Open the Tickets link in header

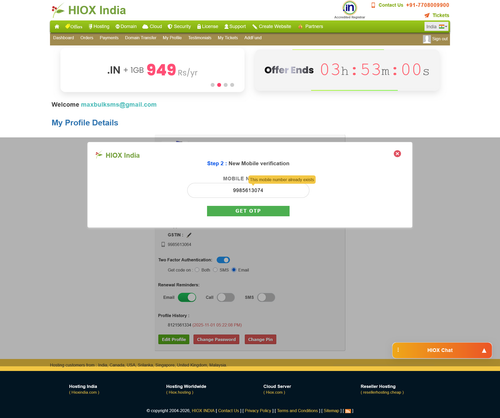coord(437,15)
